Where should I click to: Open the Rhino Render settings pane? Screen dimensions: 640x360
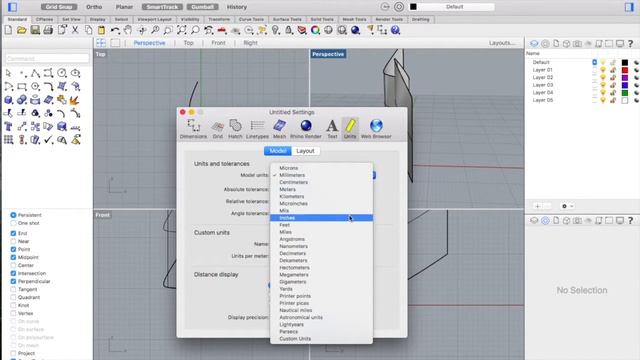click(306, 129)
